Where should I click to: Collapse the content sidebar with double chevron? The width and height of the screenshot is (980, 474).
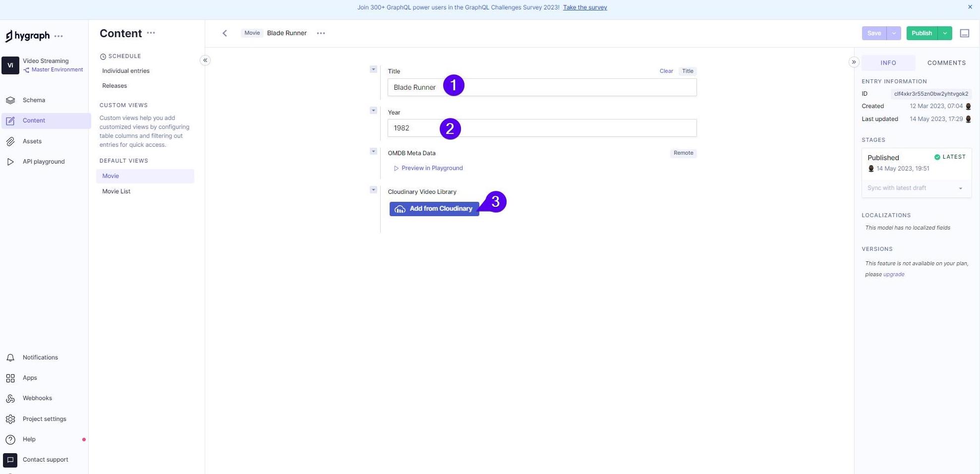205,60
